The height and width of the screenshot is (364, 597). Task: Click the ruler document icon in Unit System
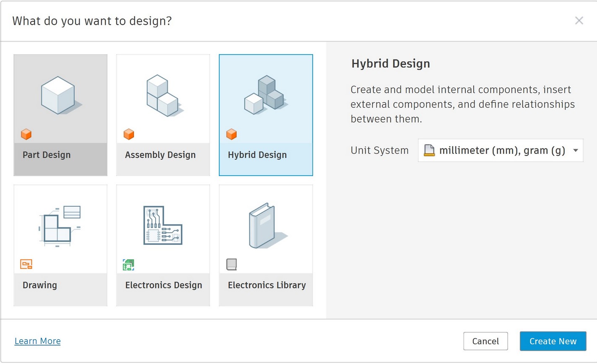[x=429, y=151]
